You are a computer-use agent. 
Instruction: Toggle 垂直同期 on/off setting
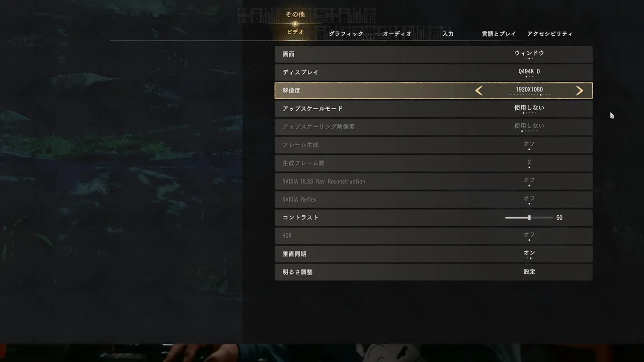529,253
